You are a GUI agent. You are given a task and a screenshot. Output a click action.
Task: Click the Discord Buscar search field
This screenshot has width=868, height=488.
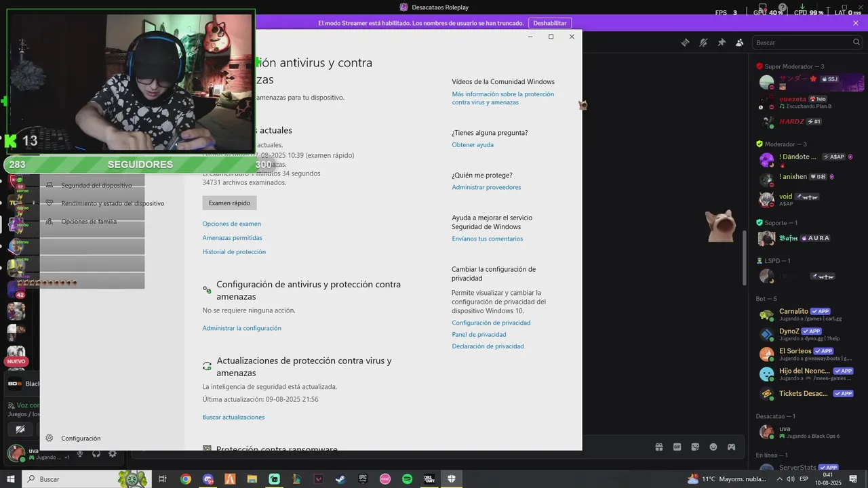click(x=807, y=42)
